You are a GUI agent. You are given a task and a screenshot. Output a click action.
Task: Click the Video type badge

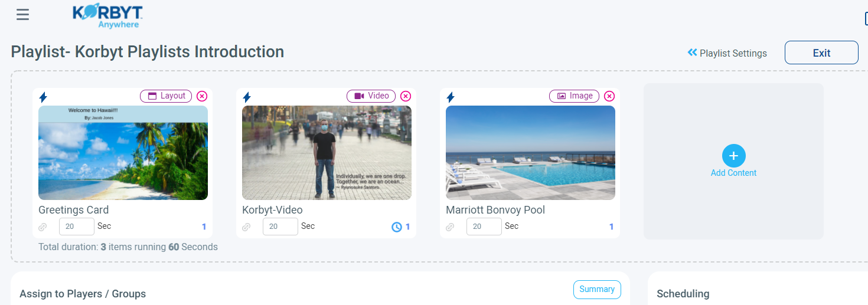371,96
